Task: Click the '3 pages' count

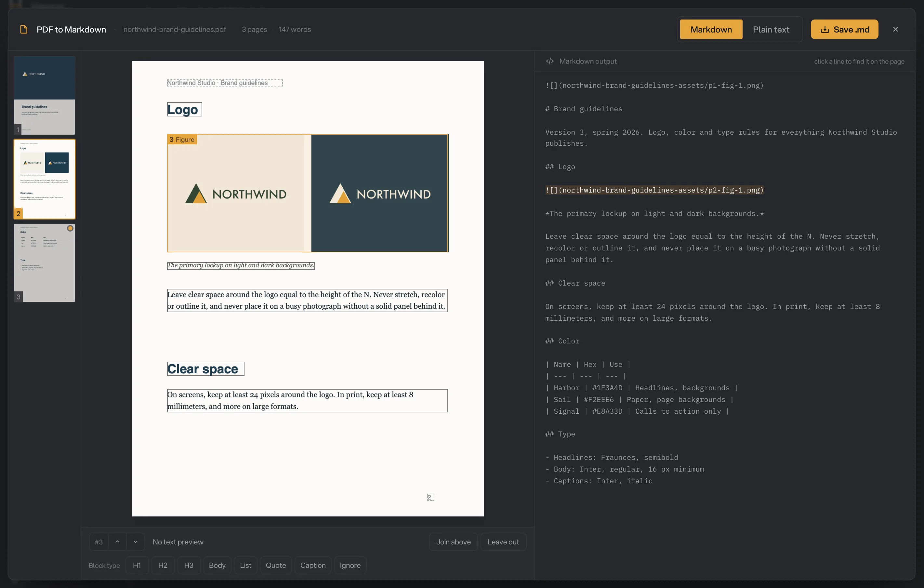Action: pos(254,30)
